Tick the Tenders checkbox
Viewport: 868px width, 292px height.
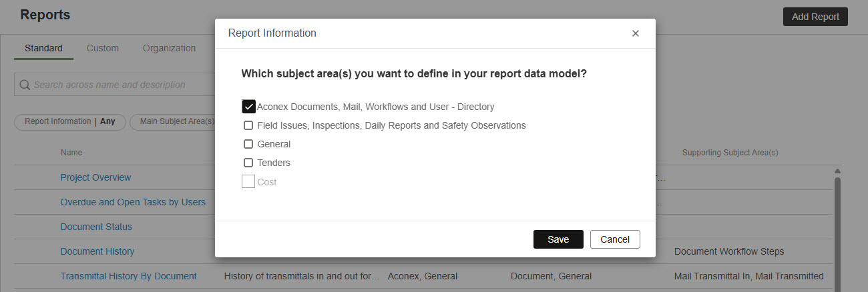248,163
